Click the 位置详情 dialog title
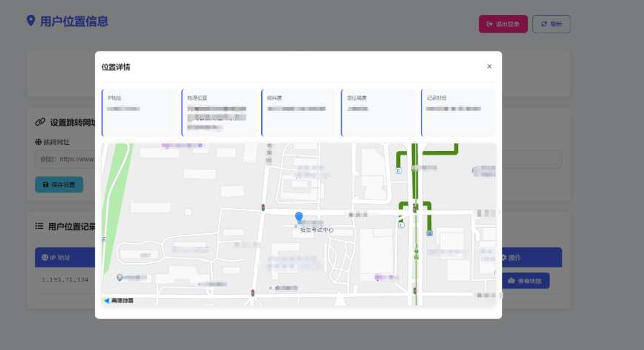The image size is (644, 350). pyautogui.click(x=116, y=67)
